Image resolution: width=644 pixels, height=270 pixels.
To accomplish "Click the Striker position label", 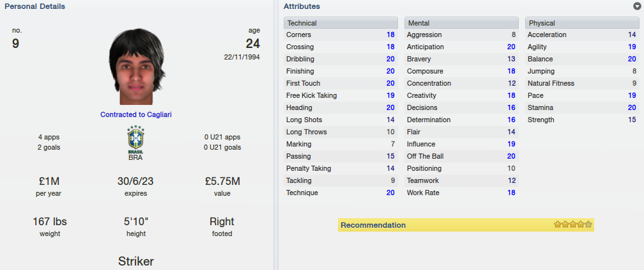I will pyautogui.click(x=136, y=261).
